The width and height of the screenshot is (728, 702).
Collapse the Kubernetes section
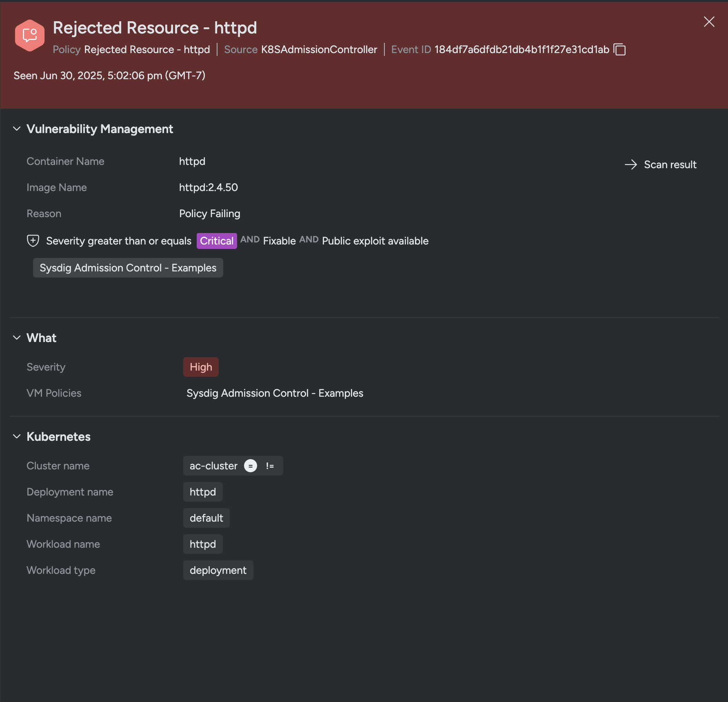17,436
